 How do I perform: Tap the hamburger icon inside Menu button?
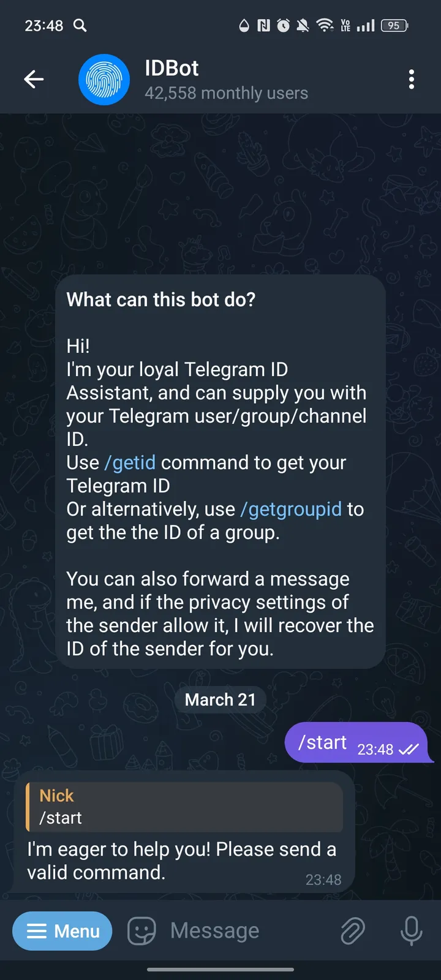pyautogui.click(x=38, y=930)
